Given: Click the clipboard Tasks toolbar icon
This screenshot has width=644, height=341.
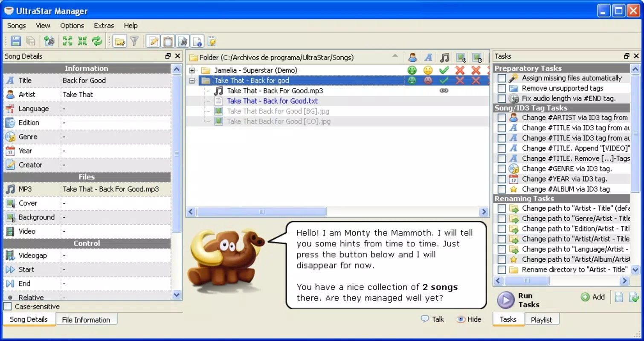Looking at the screenshot, I should tap(168, 41).
